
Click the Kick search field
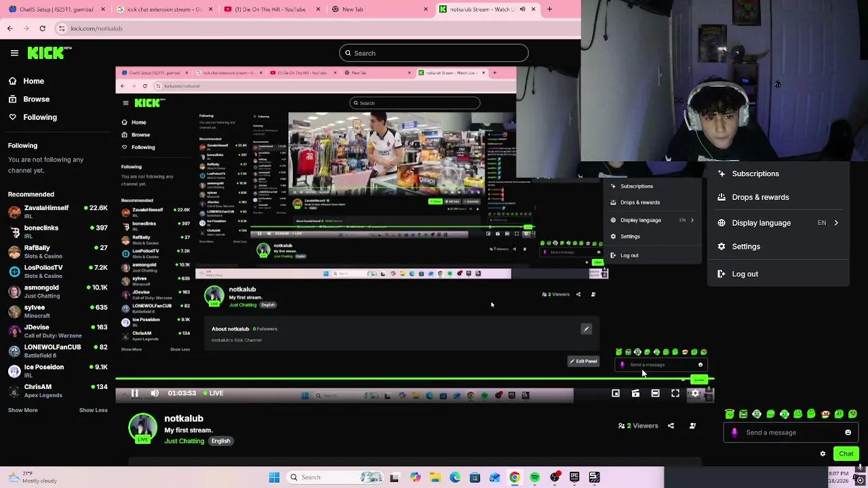tap(434, 53)
